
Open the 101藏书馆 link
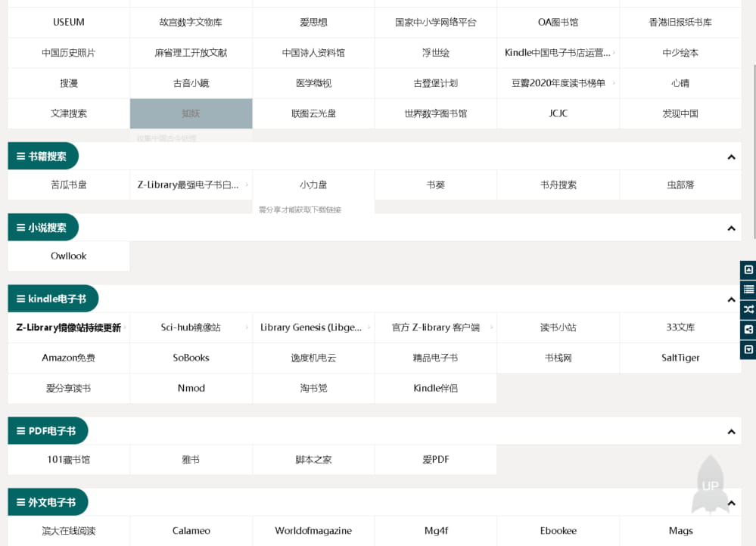click(68, 459)
